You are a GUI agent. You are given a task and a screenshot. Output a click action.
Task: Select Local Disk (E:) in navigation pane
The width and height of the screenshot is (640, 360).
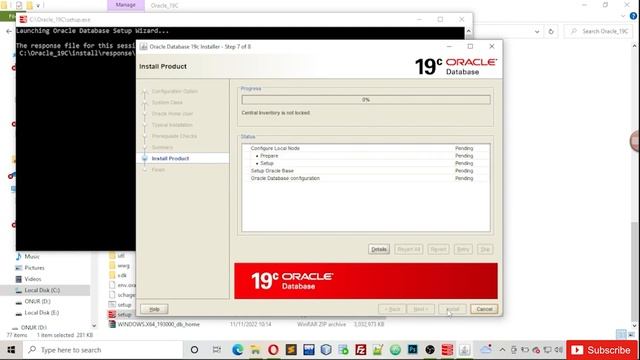click(42, 313)
